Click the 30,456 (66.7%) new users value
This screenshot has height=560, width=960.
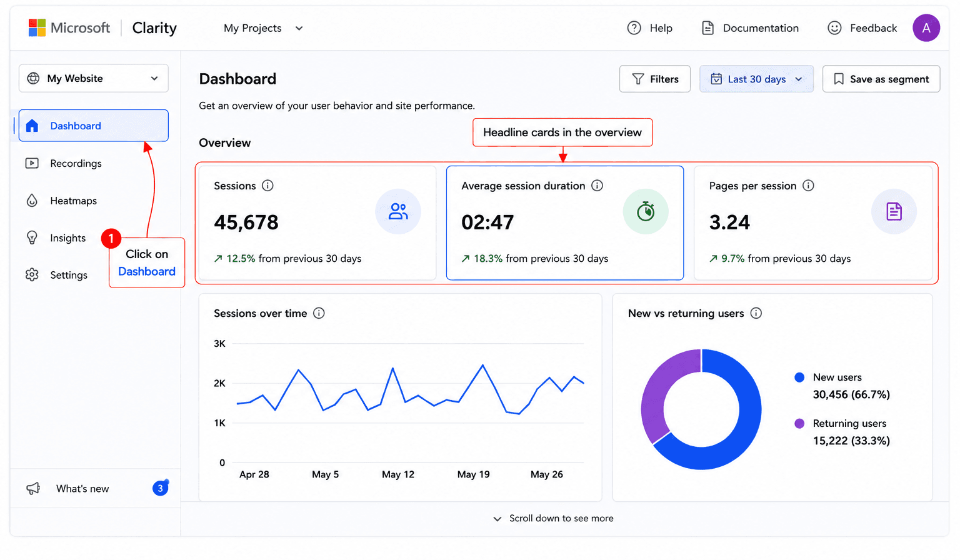[x=851, y=395]
